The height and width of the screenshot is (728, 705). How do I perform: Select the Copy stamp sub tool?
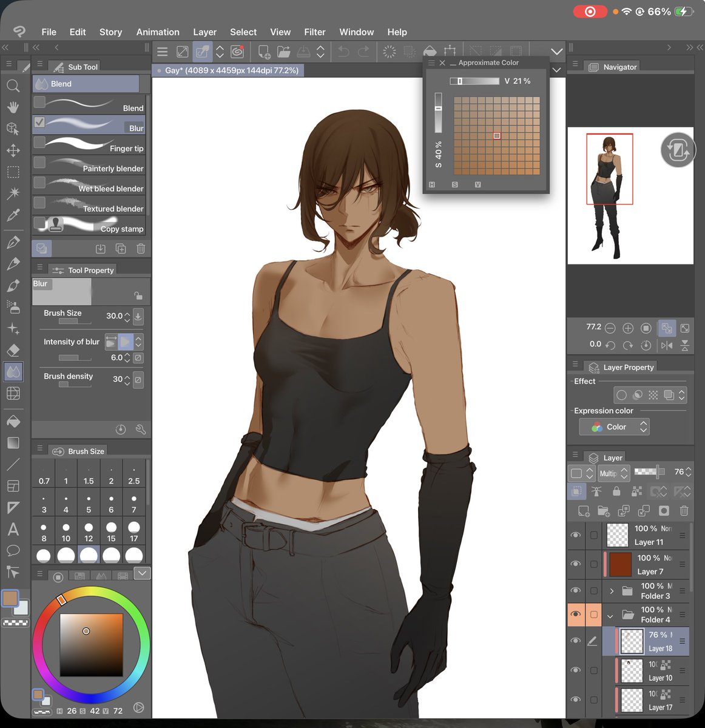click(89, 225)
